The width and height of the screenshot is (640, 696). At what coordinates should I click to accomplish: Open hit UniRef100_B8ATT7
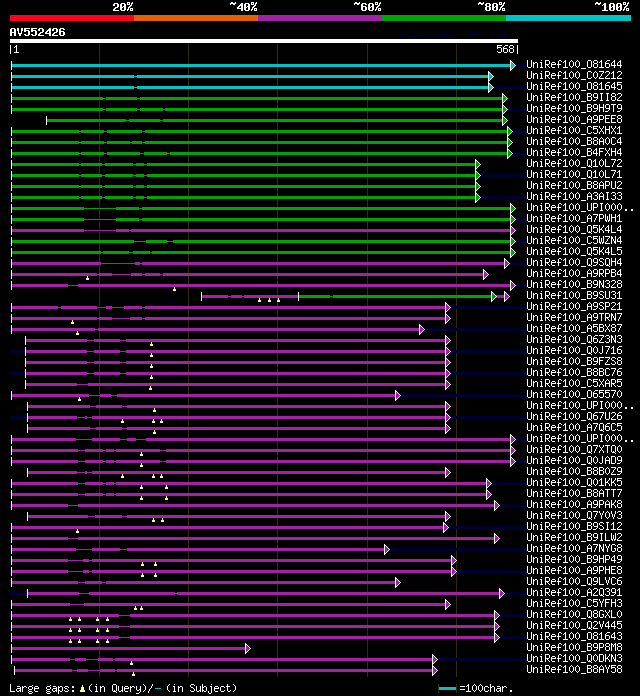click(x=574, y=493)
